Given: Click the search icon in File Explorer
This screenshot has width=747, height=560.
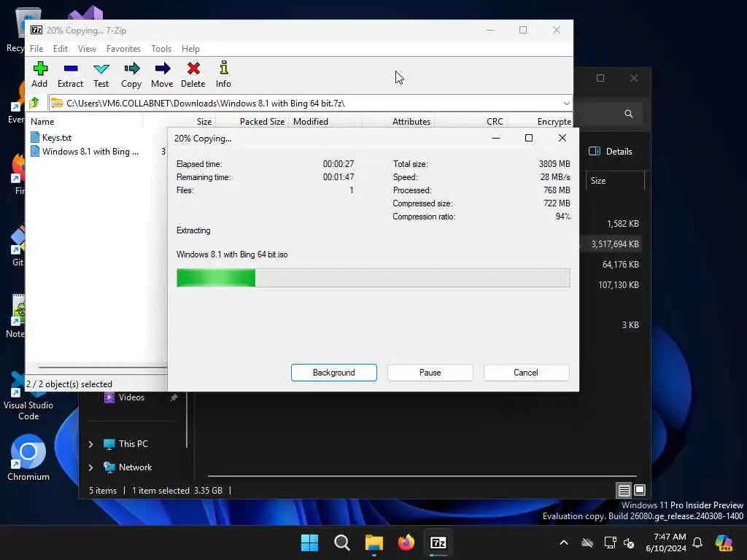Looking at the screenshot, I should click(x=628, y=114).
